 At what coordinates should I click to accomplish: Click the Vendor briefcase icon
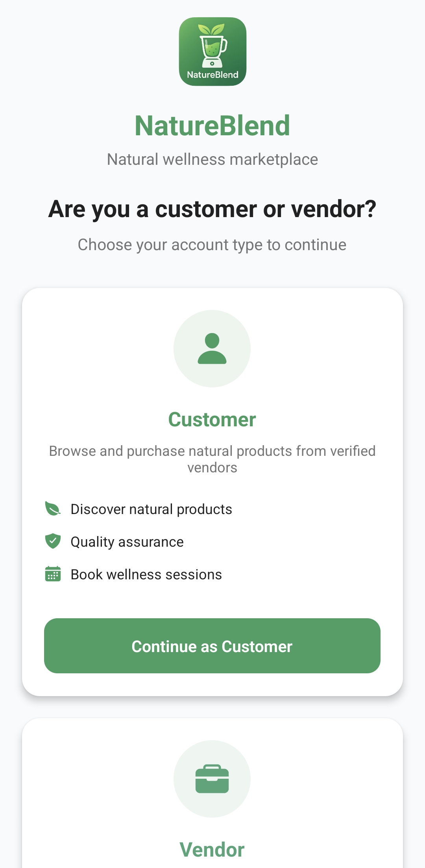212,779
